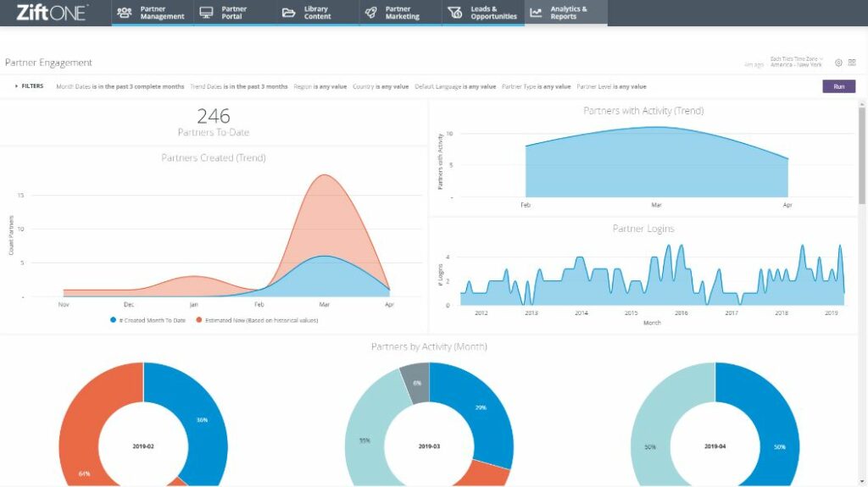Viewport: 868px width, 487px height.
Task: Click the 29% blue segment of 2019-03
Action: click(x=481, y=407)
